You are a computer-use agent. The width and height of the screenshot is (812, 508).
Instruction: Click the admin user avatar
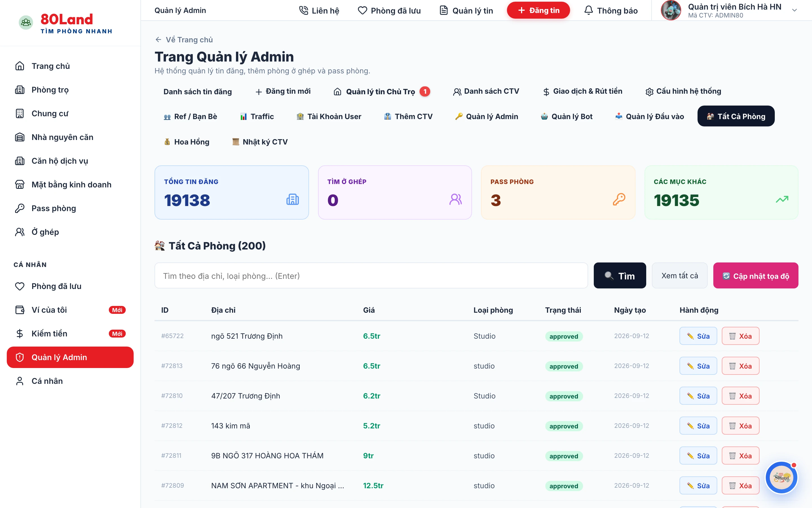(671, 10)
